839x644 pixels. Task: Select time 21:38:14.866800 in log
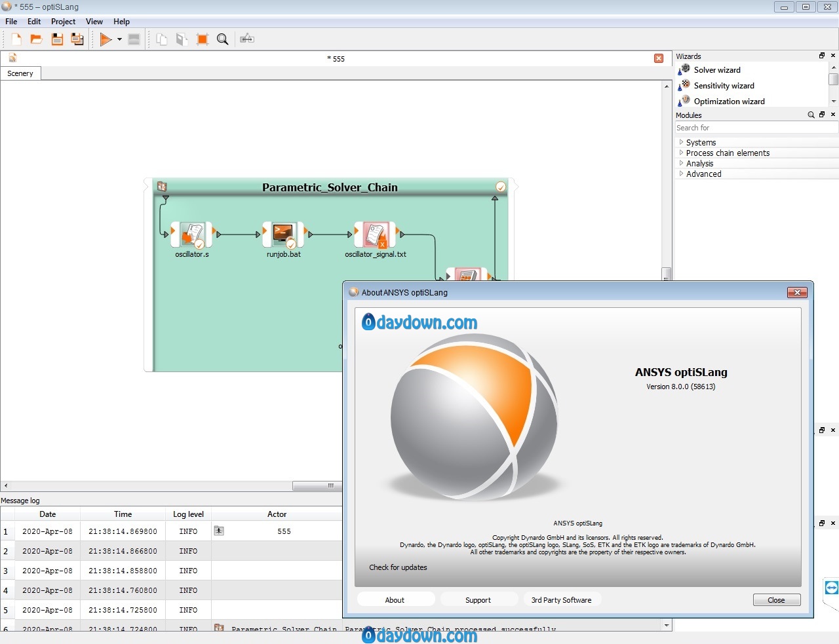[x=123, y=551]
